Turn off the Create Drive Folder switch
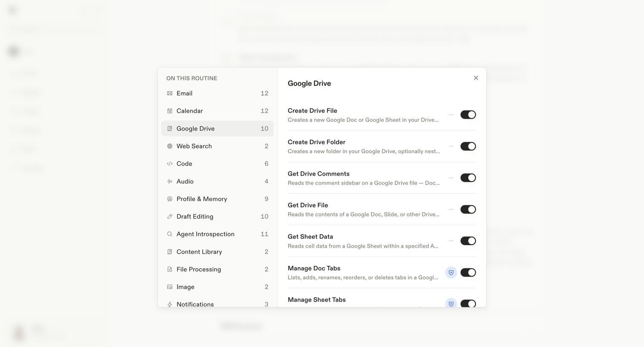The image size is (644, 347). [468, 146]
